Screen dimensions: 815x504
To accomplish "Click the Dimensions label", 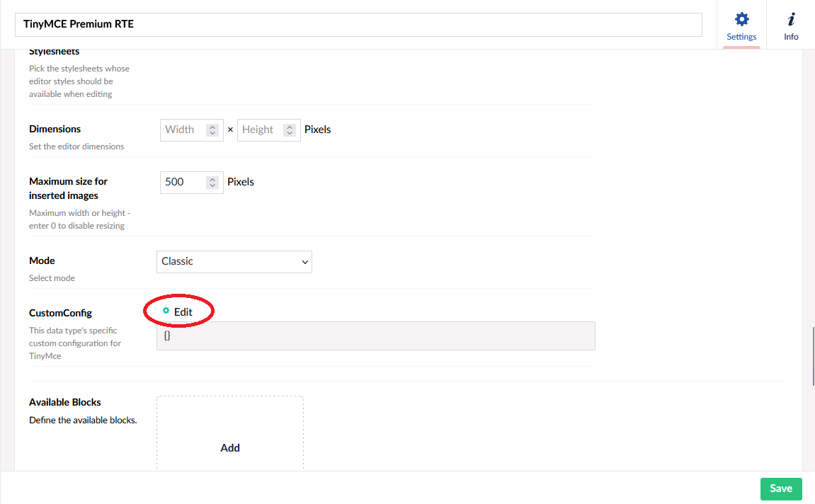I will click(x=55, y=129).
